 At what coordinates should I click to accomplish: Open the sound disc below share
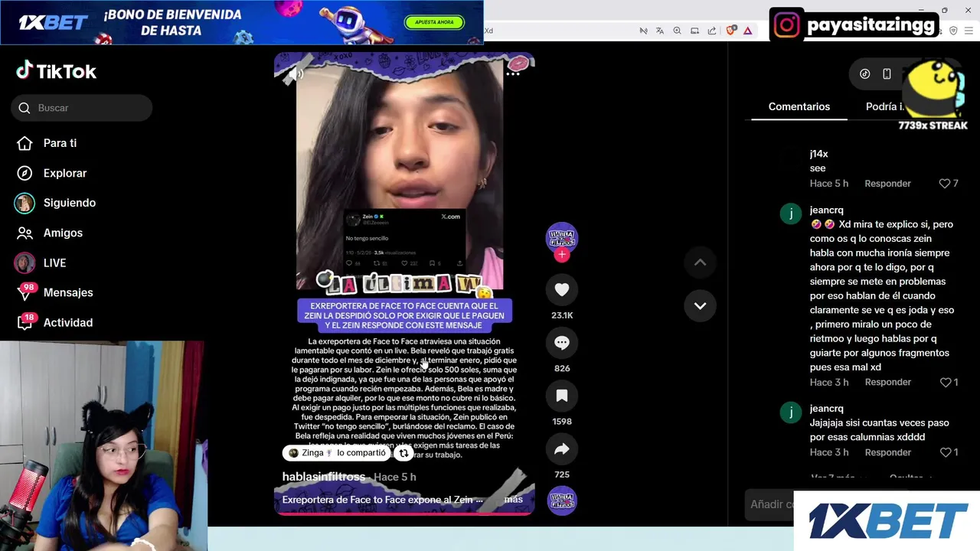click(x=562, y=500)
